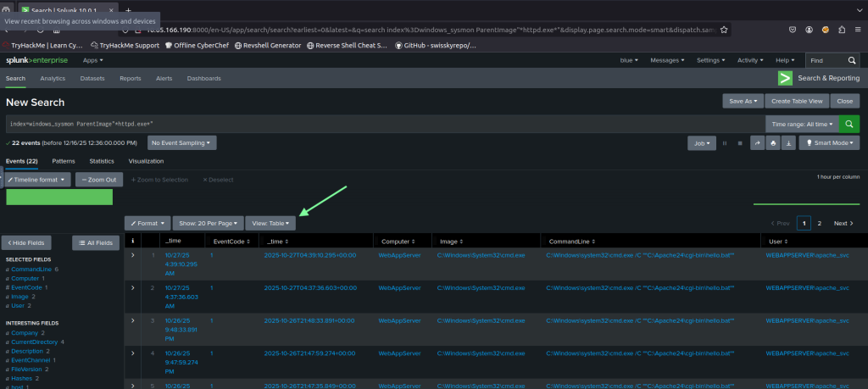Image resolution: width=868 pixels, height=389 pixels.
Task: Open the Time range: All time dropdown
Action: 801,124
